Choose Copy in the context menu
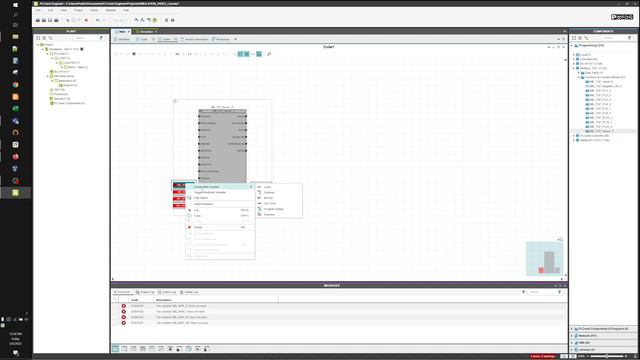Viewport: 640px width, 360px height. [x=220, y=216]
